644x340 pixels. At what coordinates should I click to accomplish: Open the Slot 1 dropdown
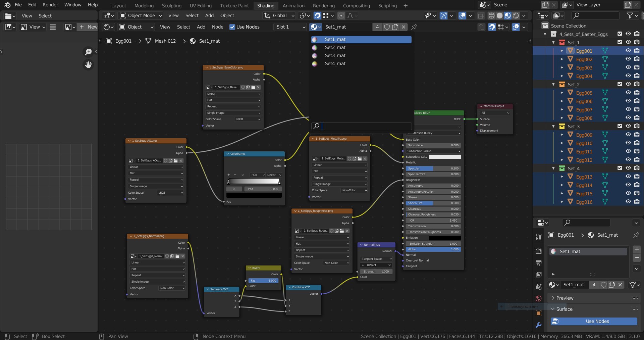coord(290,27)
